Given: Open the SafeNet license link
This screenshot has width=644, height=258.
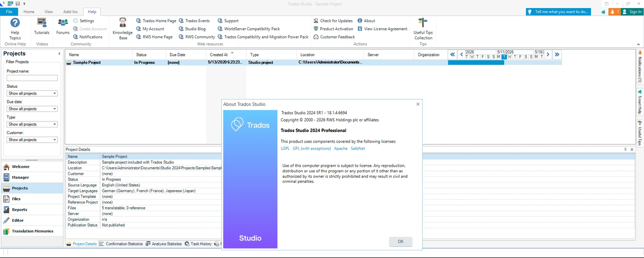Looking at the screenshot, I should coord(358,149).
